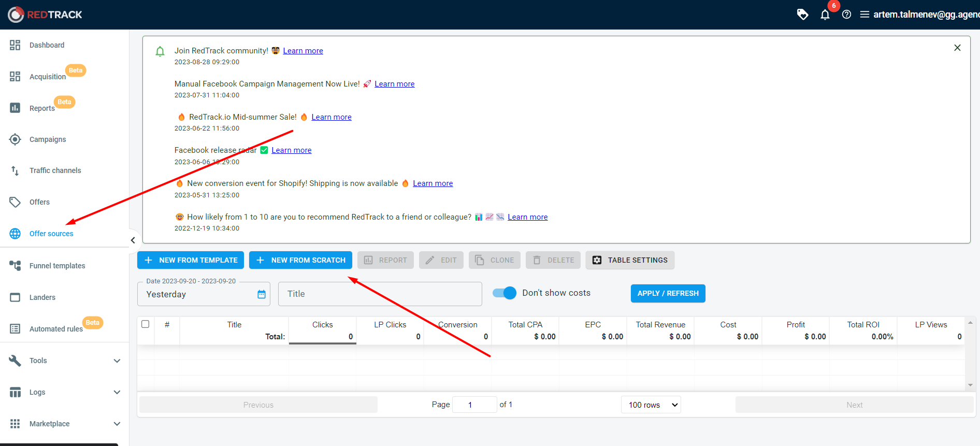Open the help question mark icon
Image resolution: width=980 pixels, height=446 pixels.
(x=846, y=15)
